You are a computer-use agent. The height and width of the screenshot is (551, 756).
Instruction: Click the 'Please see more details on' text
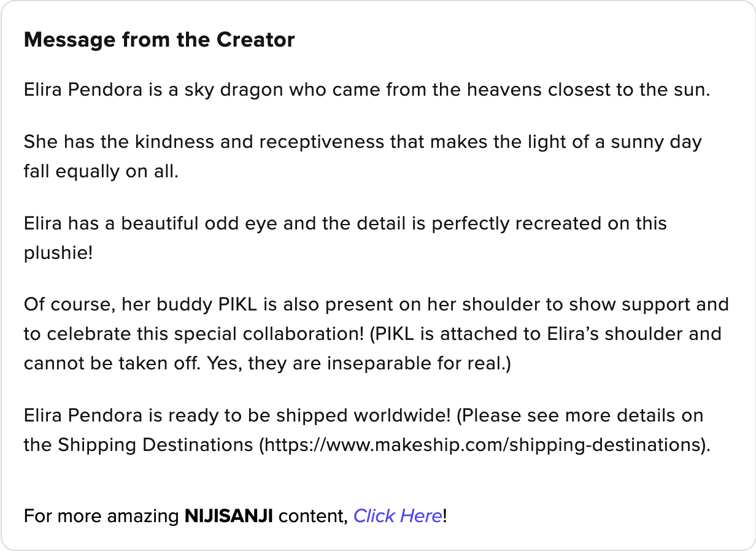tap(582, 415)
